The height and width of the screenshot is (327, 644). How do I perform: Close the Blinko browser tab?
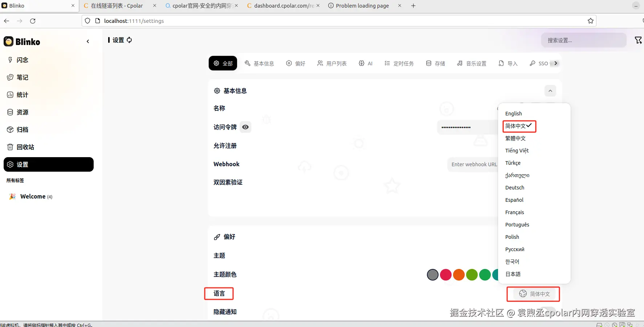tap(73, 6)
